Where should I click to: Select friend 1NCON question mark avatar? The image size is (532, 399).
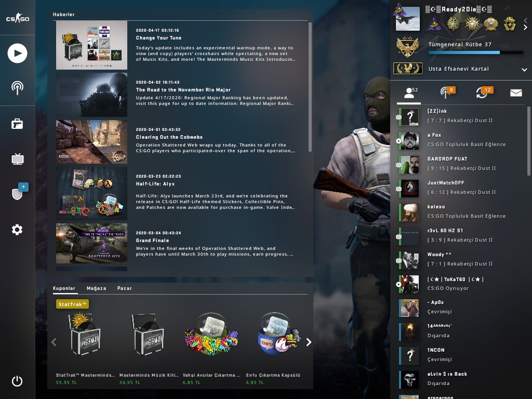409,355
